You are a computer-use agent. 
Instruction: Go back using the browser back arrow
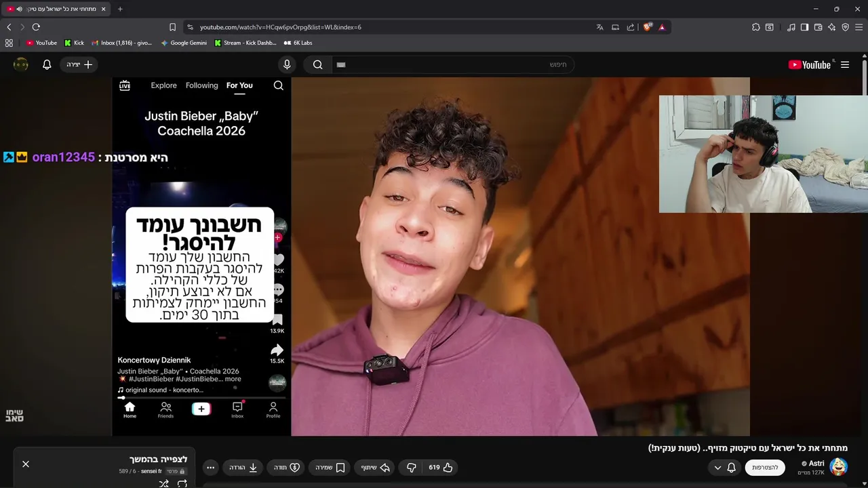9,27
